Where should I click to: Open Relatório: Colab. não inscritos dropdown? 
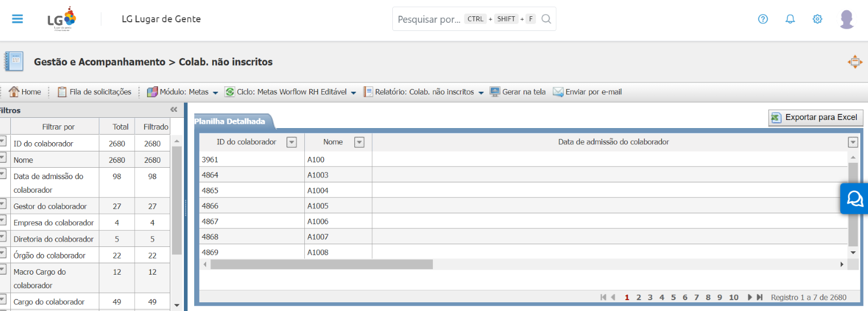[424, 92]
